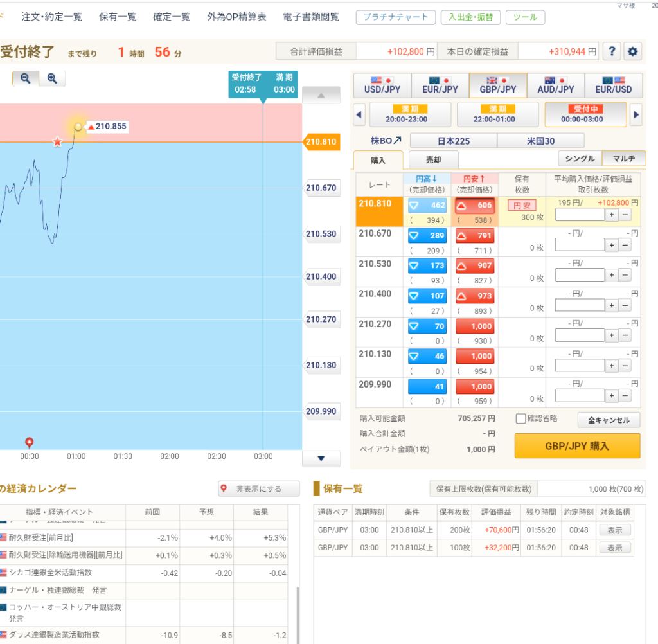Viewport: 658px width, 644px height.
Task: Select the USD/JPY currency pair tab
Action: pyautogui.click(x=382, y=85)
